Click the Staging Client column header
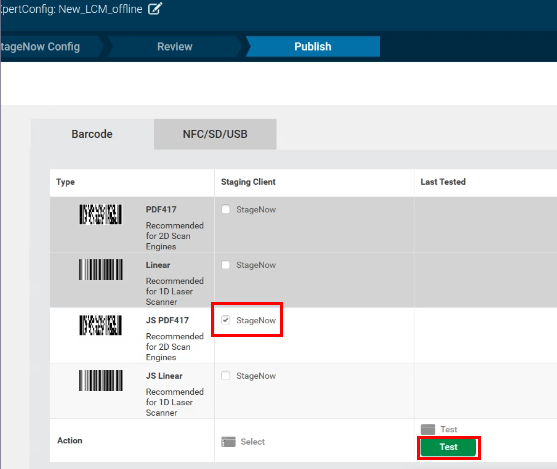Screen dimensions: 557x469 [248, 182]
